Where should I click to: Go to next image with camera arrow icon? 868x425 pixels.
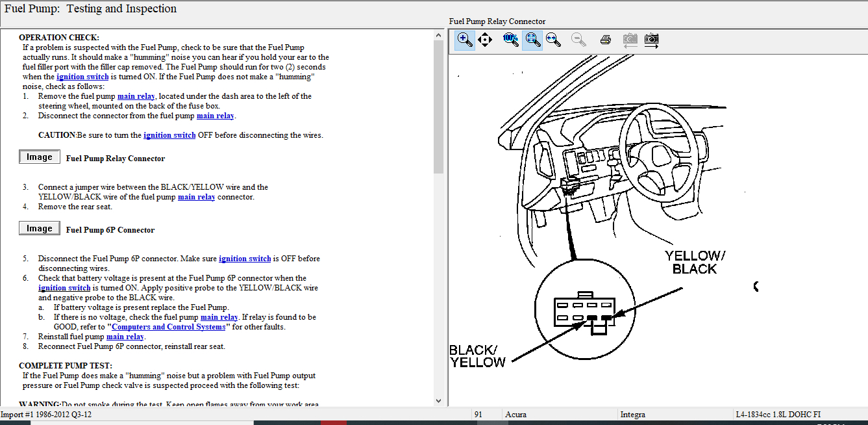(x=651, y=40)
